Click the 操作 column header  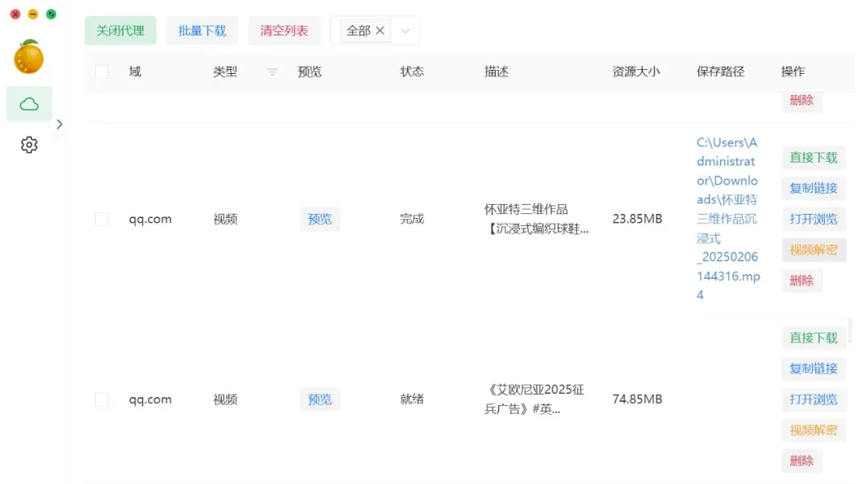[x=792, y=72]
